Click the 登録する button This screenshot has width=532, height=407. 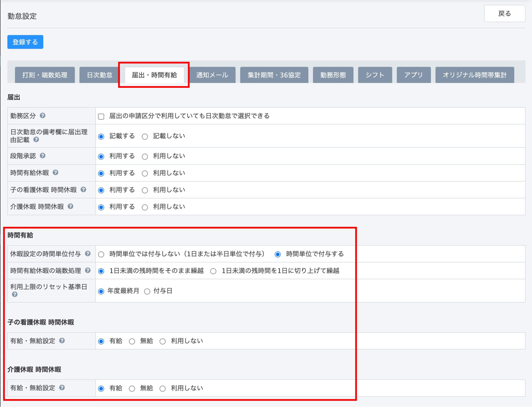(25, 42)
